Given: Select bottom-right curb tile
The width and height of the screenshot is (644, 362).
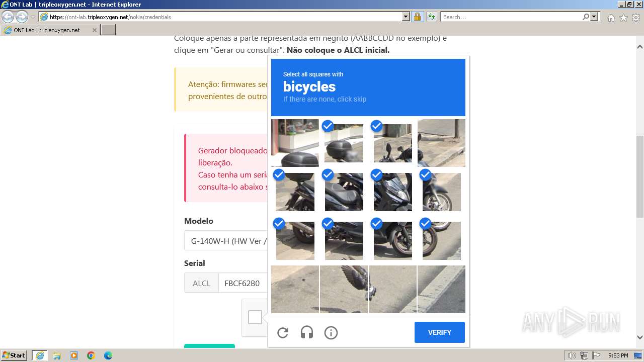Looking at the screenshot, I should (441, 289).
